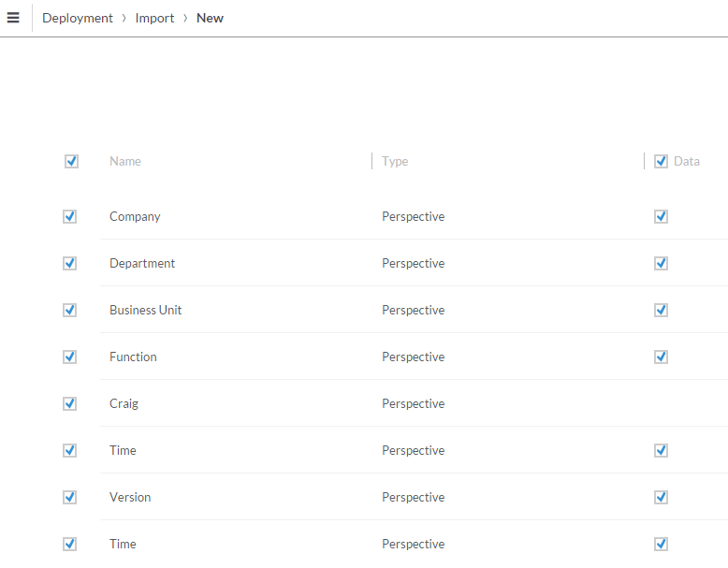
Task: Disable Data checkbox for Company
Action: (662, 216)
